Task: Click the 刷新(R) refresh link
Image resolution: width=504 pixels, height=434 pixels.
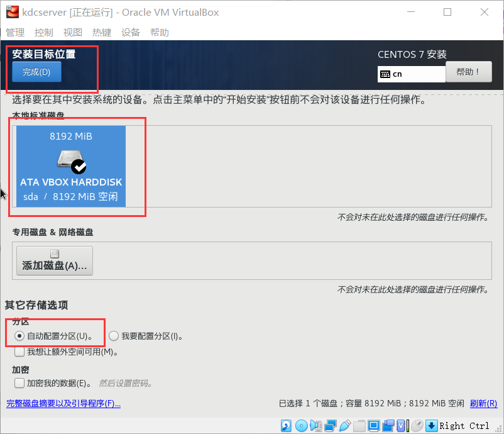Action: [483, 403]
